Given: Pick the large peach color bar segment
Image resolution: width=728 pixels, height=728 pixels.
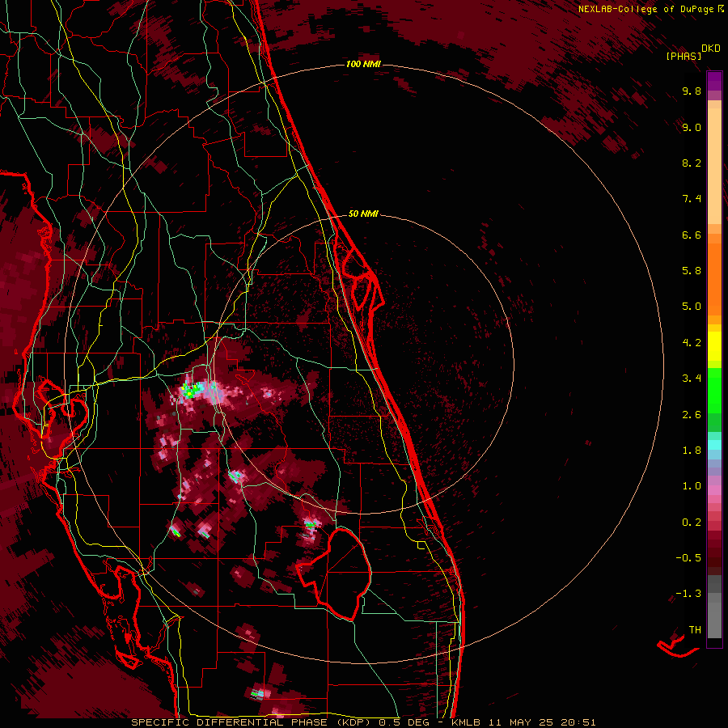Looking at the screenshot, I should 714,166.
